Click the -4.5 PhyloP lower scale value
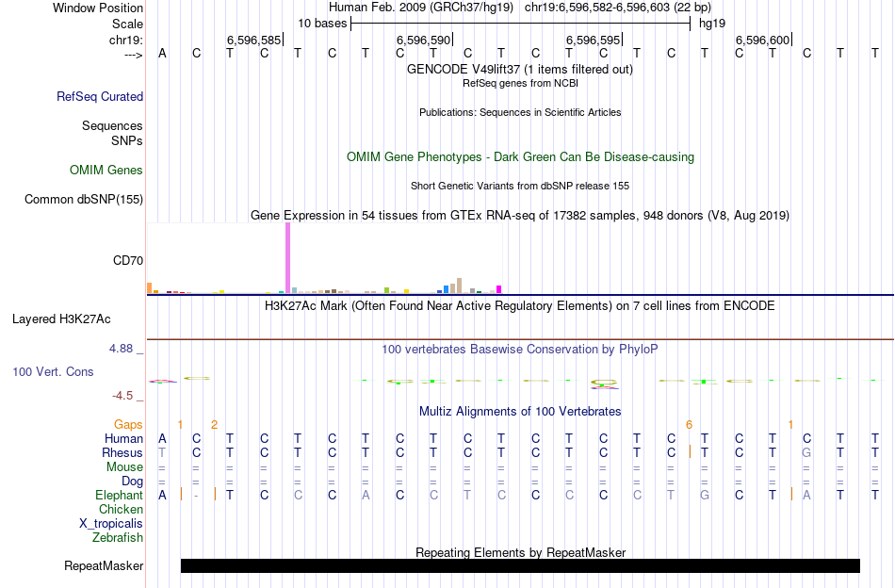The image size is (895, 588). pyautogui.click(x=122, y=396)
